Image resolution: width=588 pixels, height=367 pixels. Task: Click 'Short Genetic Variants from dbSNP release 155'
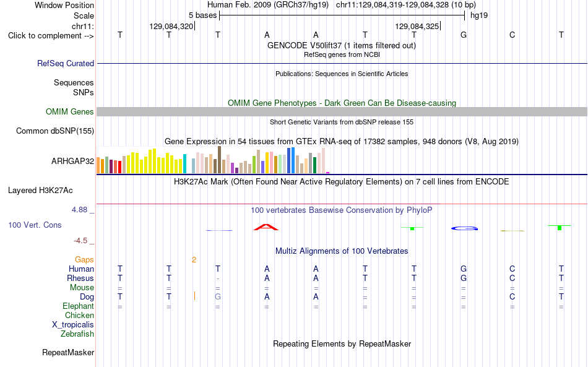pos(342,122)
